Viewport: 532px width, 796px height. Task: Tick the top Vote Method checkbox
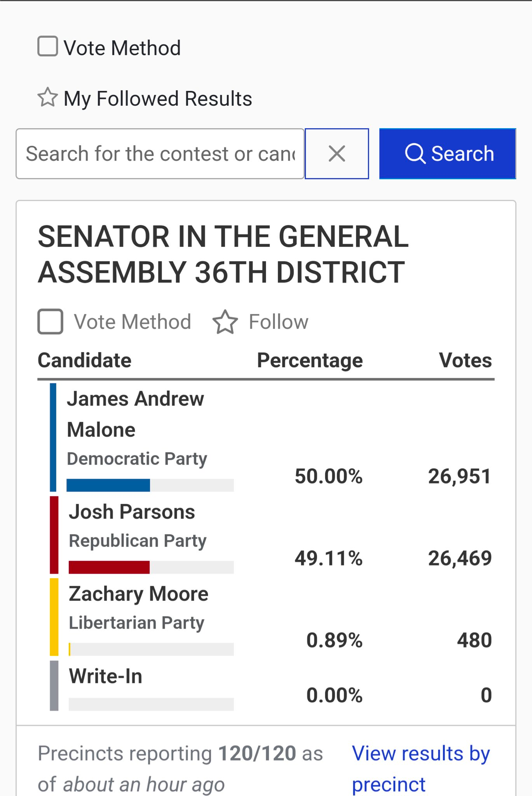[x=48, y=46]
